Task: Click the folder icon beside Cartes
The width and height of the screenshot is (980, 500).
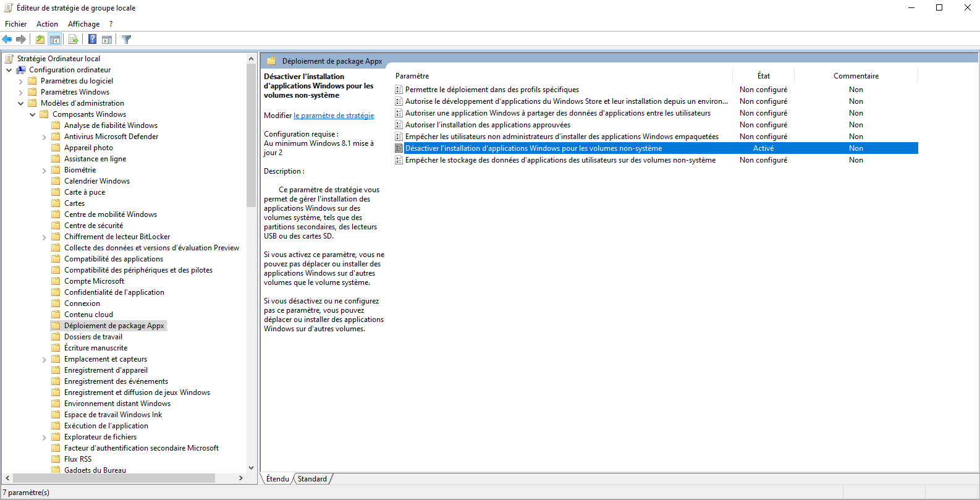Action: click(x=56, y=203)
